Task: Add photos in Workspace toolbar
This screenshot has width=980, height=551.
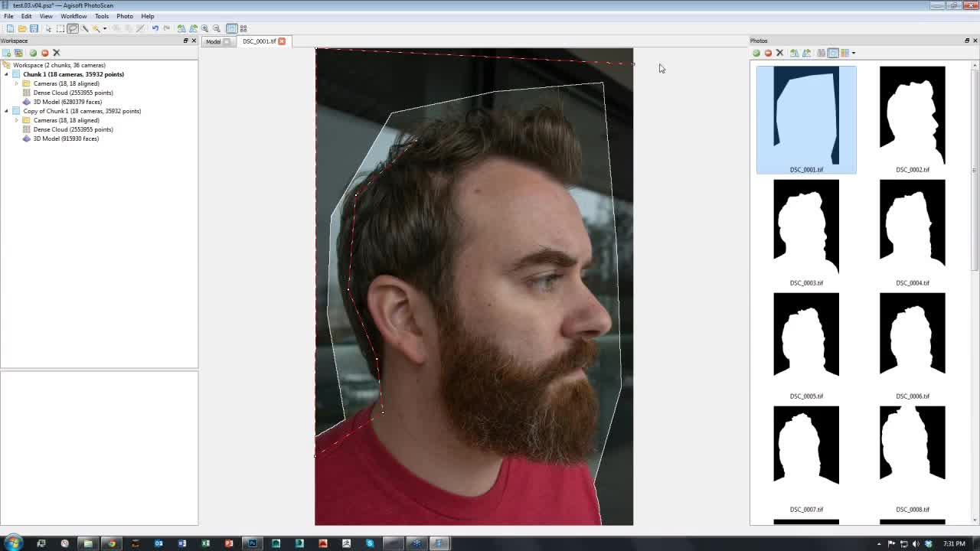Action: pos(18,53)
